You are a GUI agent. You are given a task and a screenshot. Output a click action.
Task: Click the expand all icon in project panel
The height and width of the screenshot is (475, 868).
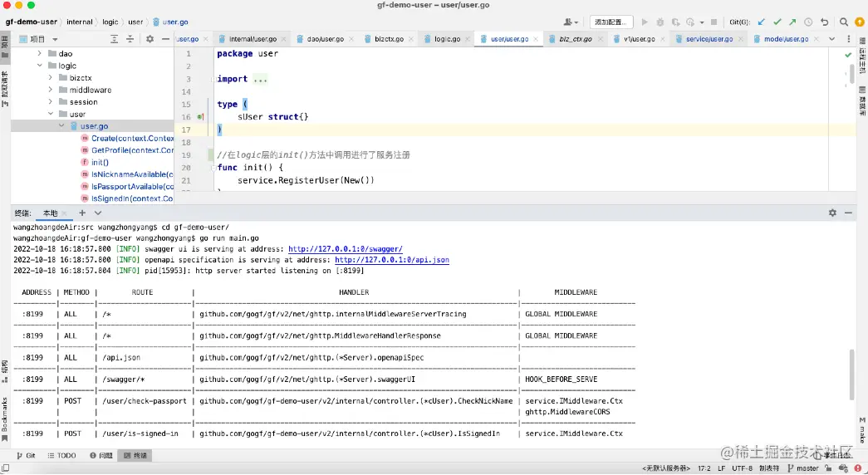(x=114, y=39)
